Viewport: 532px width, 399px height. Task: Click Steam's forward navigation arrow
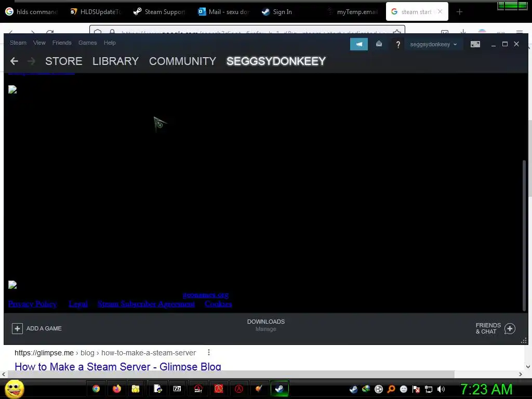pyautogui.click(x=31, y=61)
